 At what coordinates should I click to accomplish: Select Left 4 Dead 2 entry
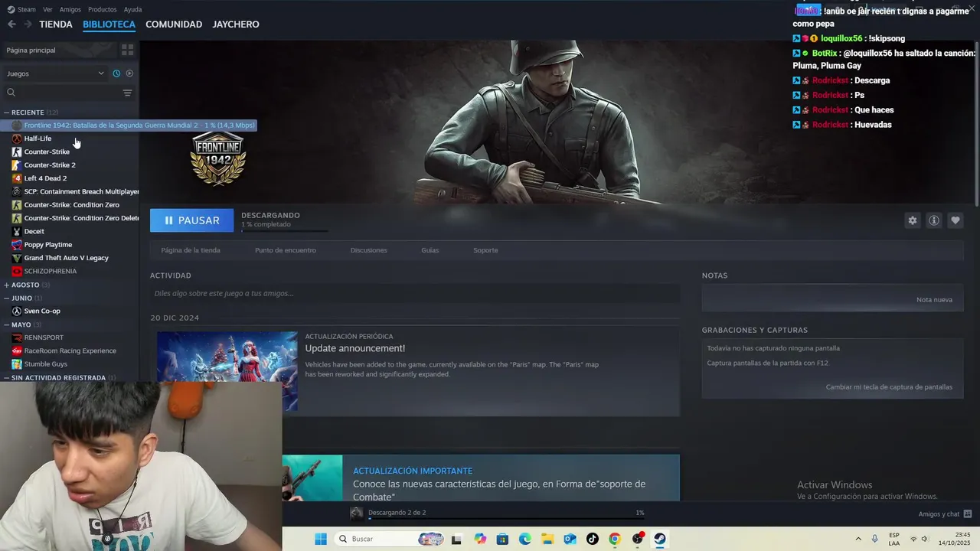click(45, 178)
